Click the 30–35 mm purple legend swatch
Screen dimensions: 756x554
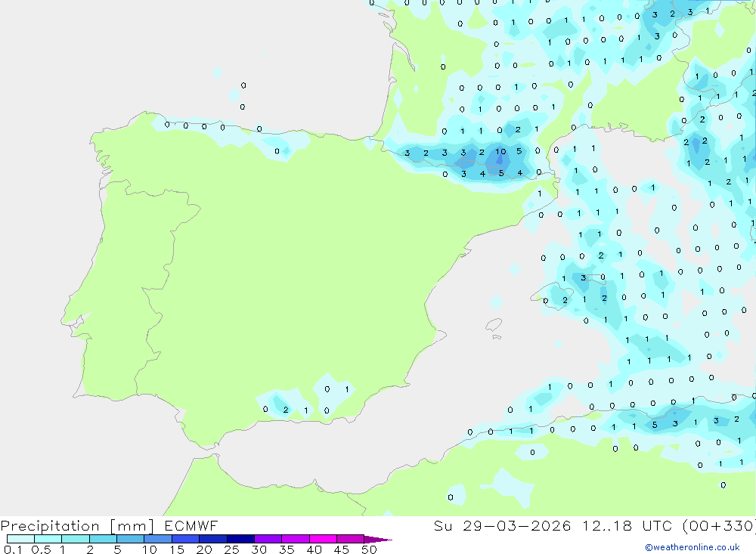(268, 539)
